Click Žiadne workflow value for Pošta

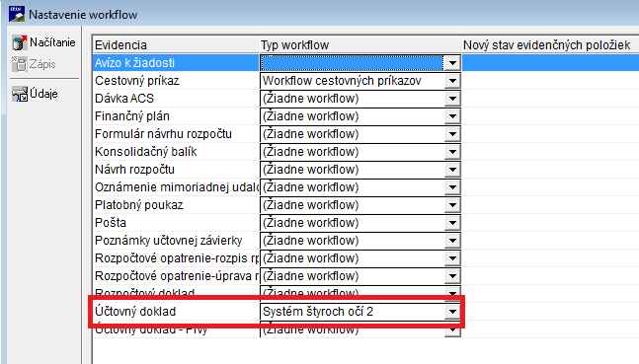tap(310, 223)
